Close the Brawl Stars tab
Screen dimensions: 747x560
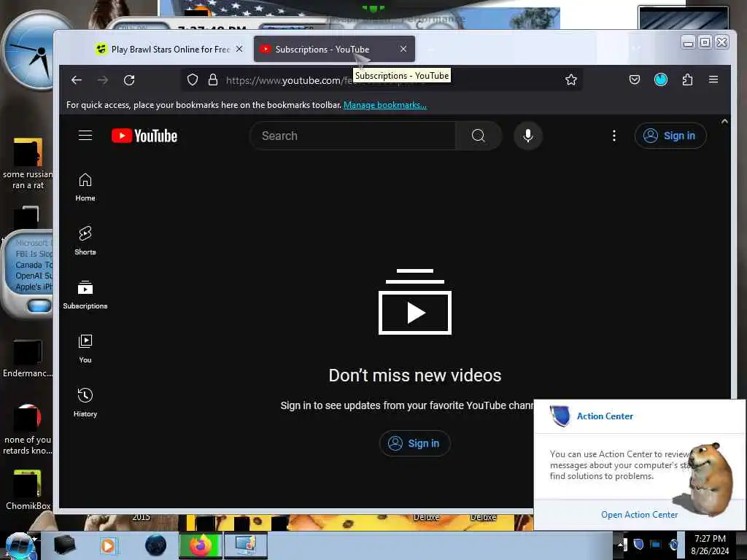(x=239, y=49)
